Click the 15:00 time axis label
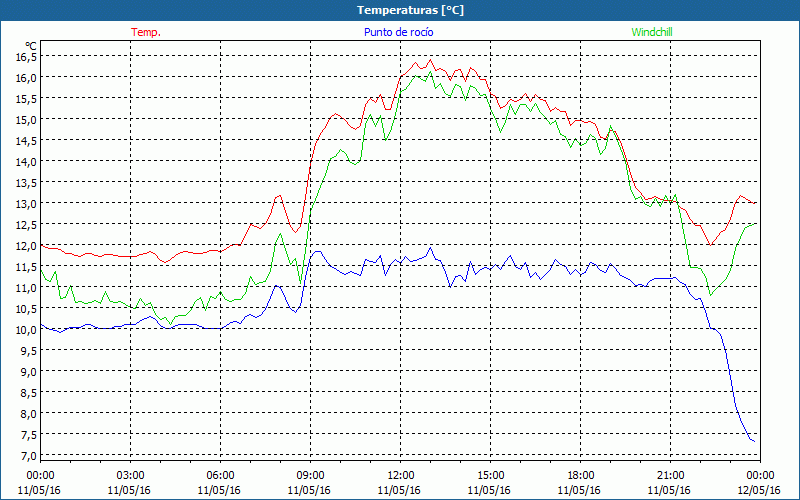The width and height of the screenshot is (800, 500). coord(490,476)
